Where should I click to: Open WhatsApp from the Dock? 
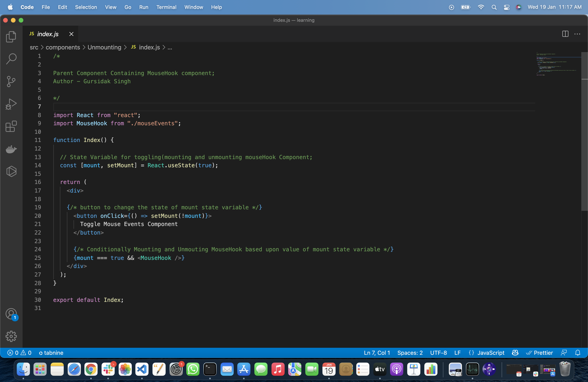193,369
